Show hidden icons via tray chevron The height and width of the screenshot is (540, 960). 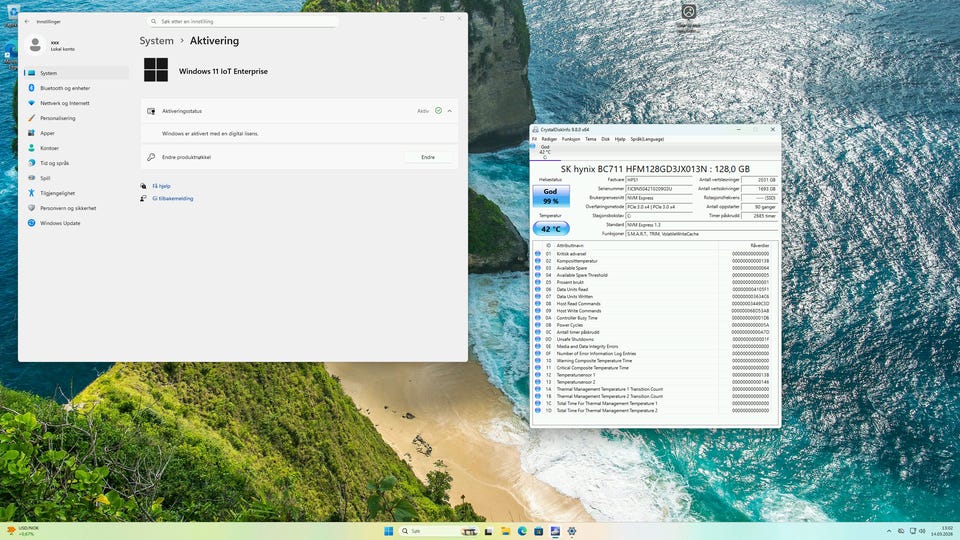pyautogui.click(x=889, y=531)
